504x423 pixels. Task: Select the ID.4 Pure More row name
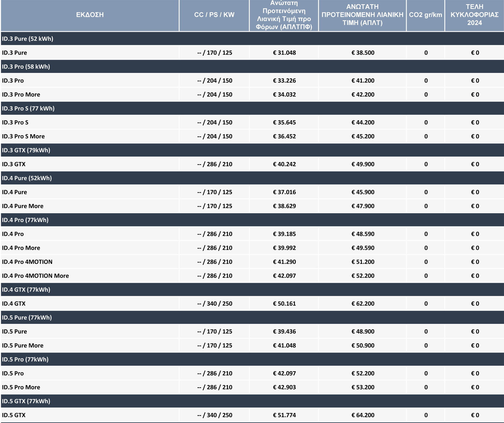point(23,206)
